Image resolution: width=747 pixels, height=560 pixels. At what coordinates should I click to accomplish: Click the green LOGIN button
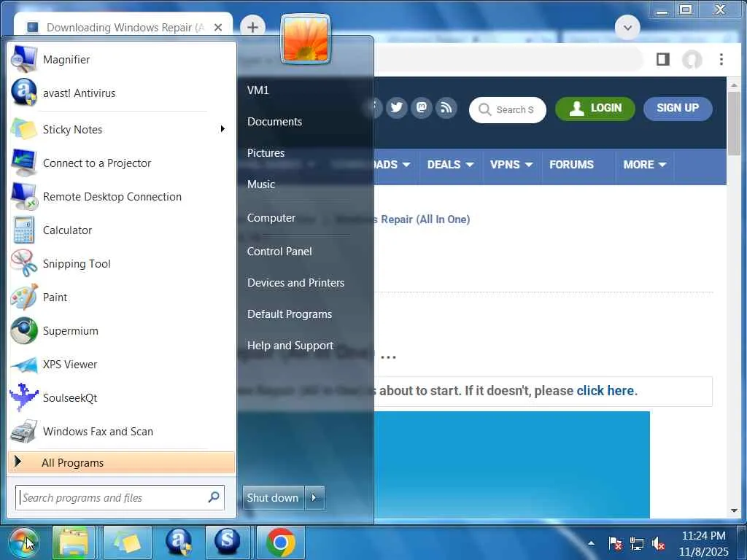(x=595, y=109)
